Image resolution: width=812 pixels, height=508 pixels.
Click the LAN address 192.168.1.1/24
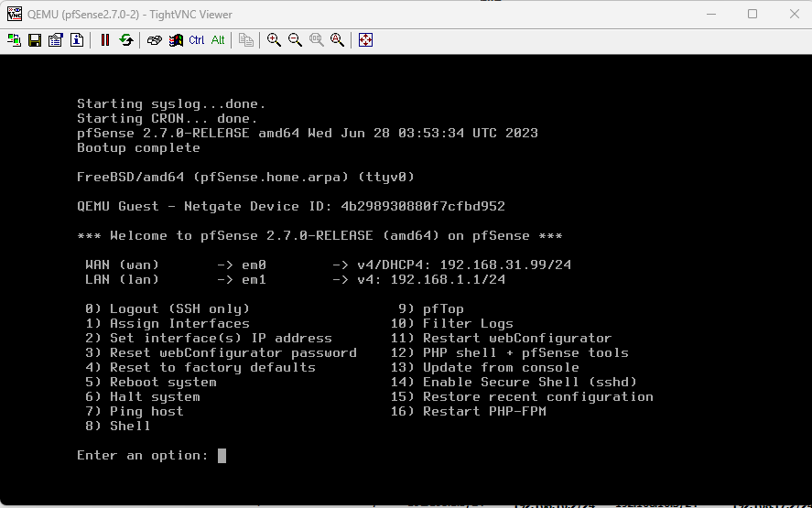coord(448,280)
